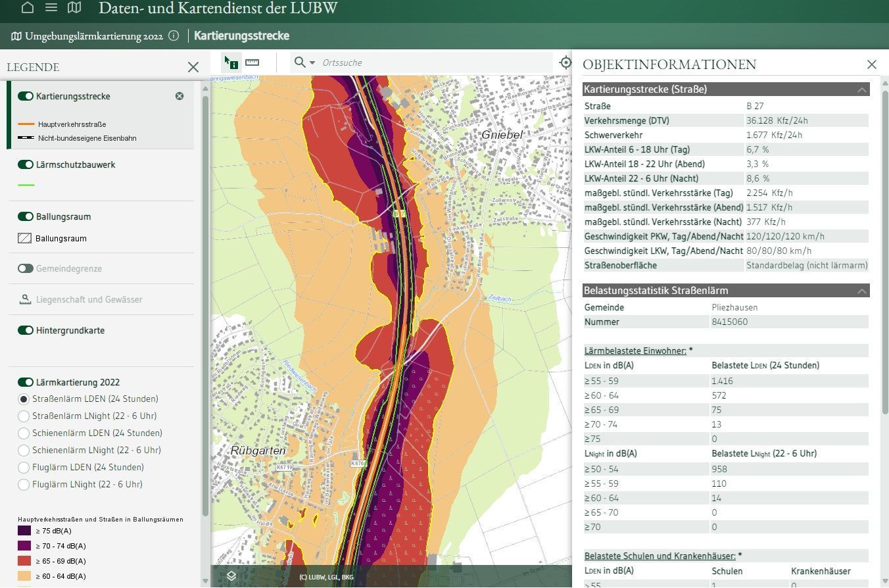Image resolution: width=889 pixels, height=588 pixels.
Task: Select the object info query tool
Action: click(x=231, y=62)
